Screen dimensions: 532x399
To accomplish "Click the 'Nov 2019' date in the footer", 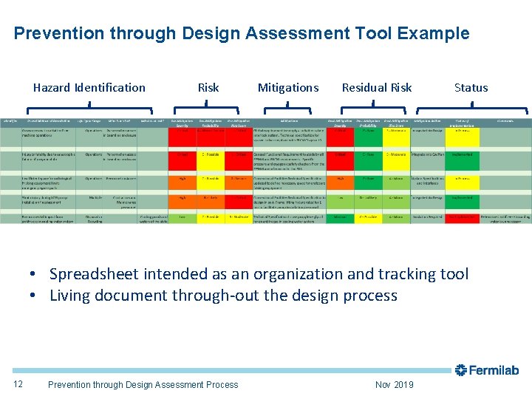I will coord(395,384).
